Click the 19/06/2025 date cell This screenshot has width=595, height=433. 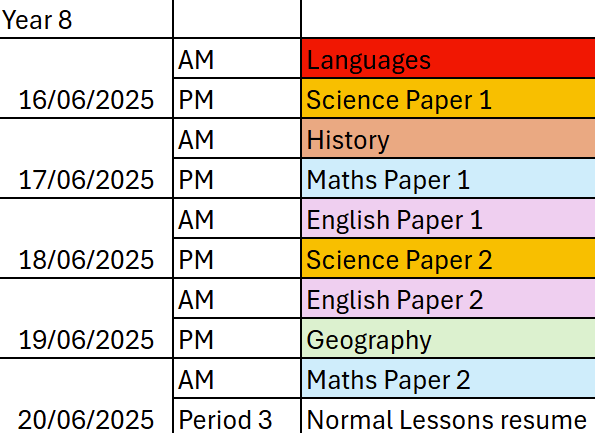(x=86, y=318)
